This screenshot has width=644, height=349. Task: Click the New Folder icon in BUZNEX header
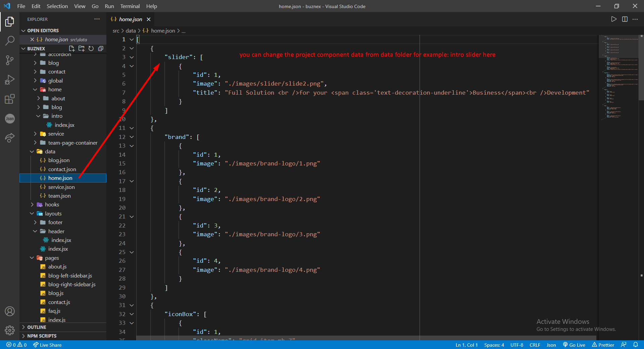81,49
